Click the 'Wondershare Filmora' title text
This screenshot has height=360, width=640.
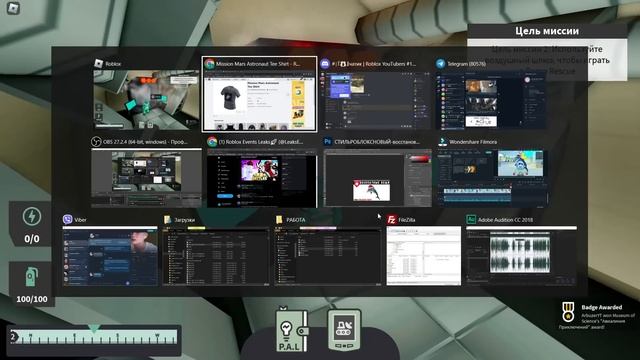click(x=473, y=142)
